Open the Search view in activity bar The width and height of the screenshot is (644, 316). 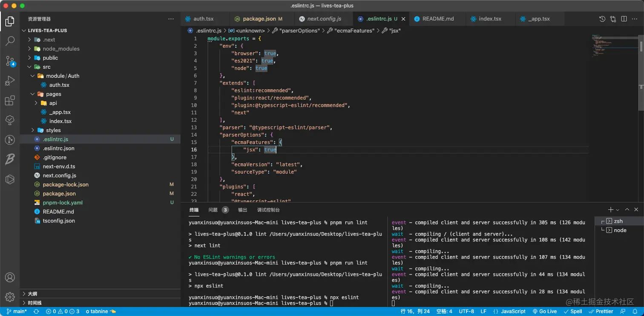click(10, 41)
